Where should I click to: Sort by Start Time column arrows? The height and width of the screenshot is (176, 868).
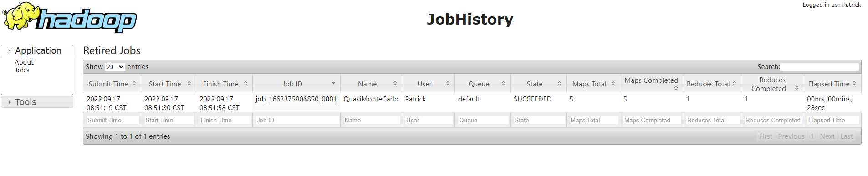coord(189,84)
